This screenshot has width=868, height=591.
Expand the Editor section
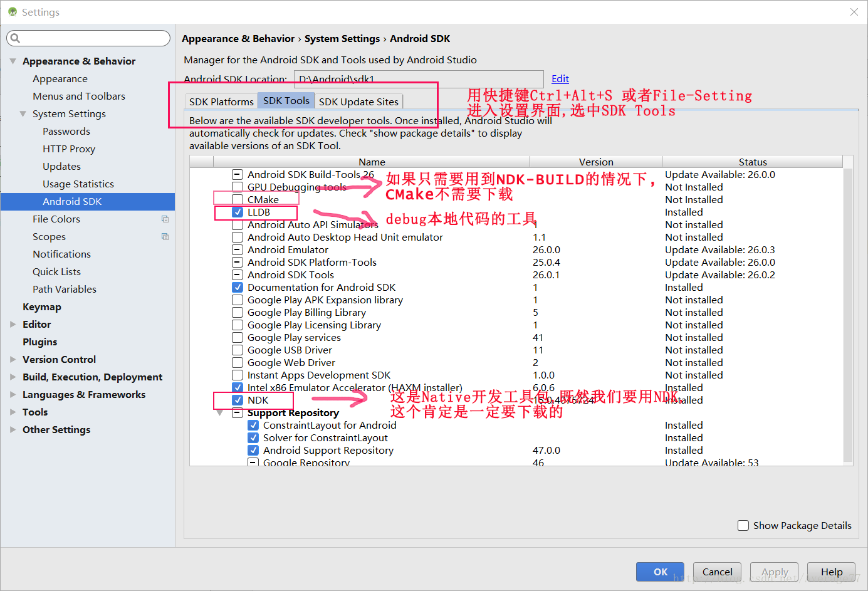(x=13, y=324)
